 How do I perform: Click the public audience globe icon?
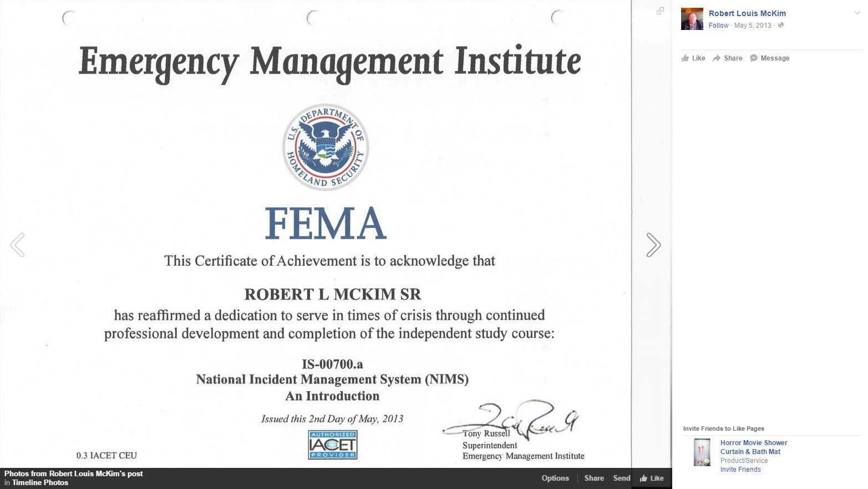781,25
